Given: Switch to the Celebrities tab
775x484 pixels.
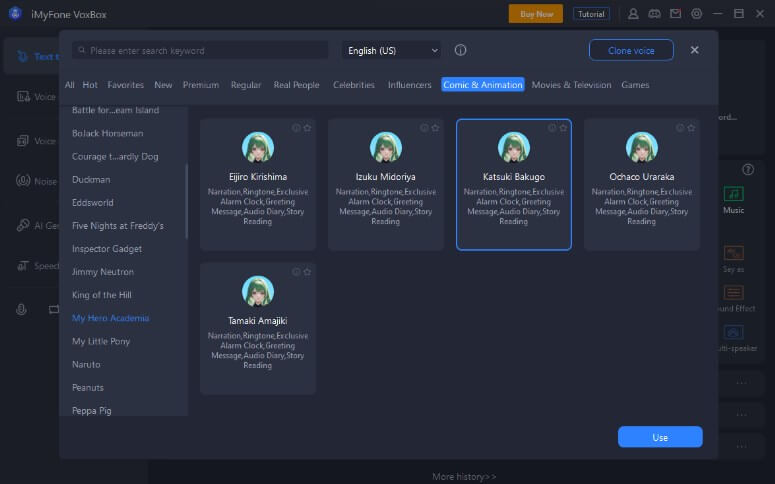Looking at the screenshot, I should click(x=354, y=85).
